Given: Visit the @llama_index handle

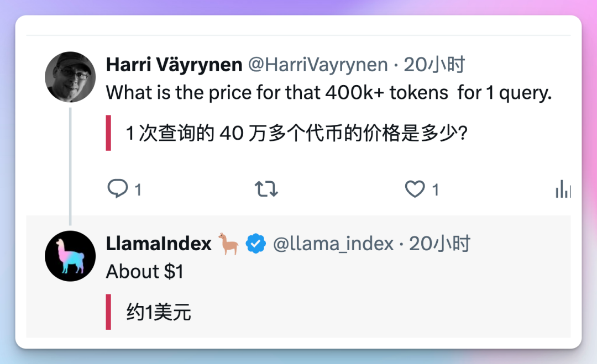Looking at the screenshot, I should click(333, 244).
